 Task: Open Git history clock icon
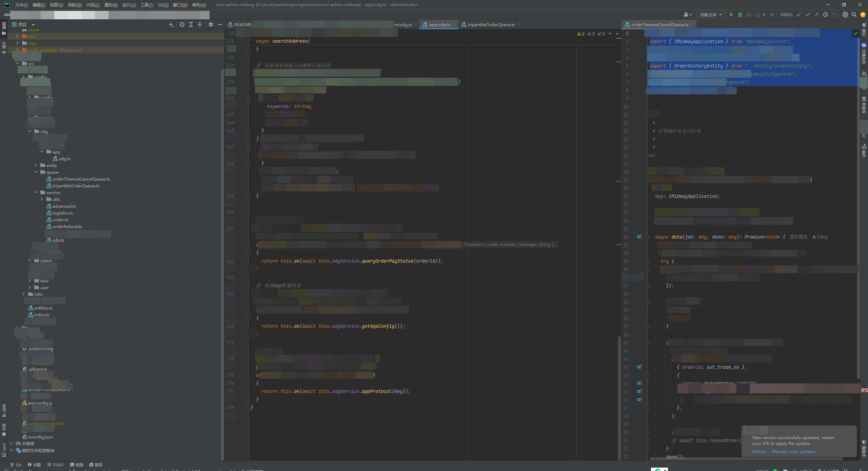825,15
